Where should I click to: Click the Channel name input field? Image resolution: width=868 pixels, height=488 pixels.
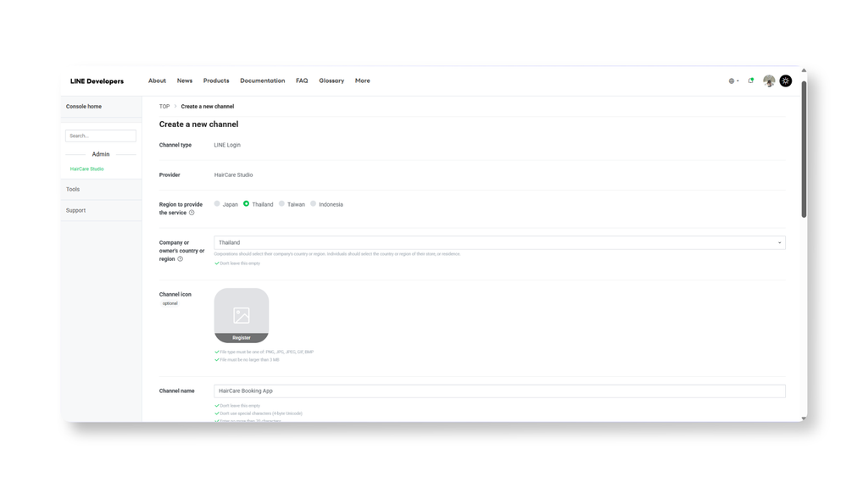(x=499, y=391)
